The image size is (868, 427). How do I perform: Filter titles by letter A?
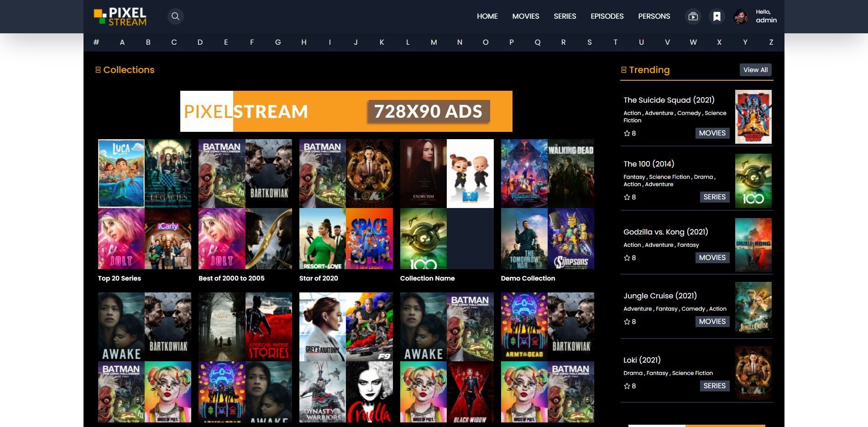tap(122, 42)
